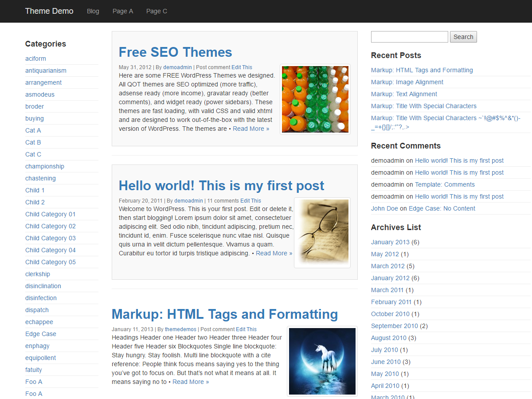
Task: Click inside the search input field
Action: click(x=409, y=36)
